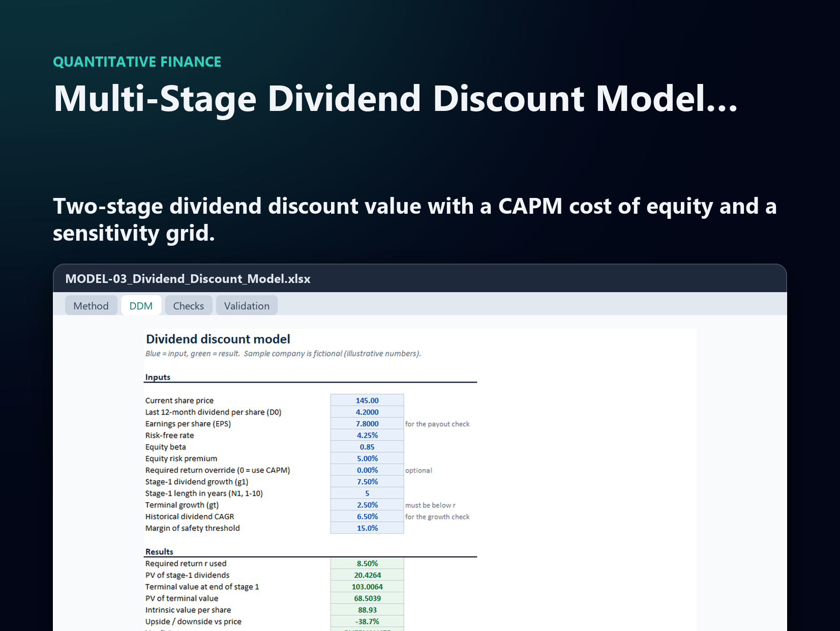The width and height of the screenshot is (840, 631).
Task: Click the Inputs section header
Action: tap(158, 377)
